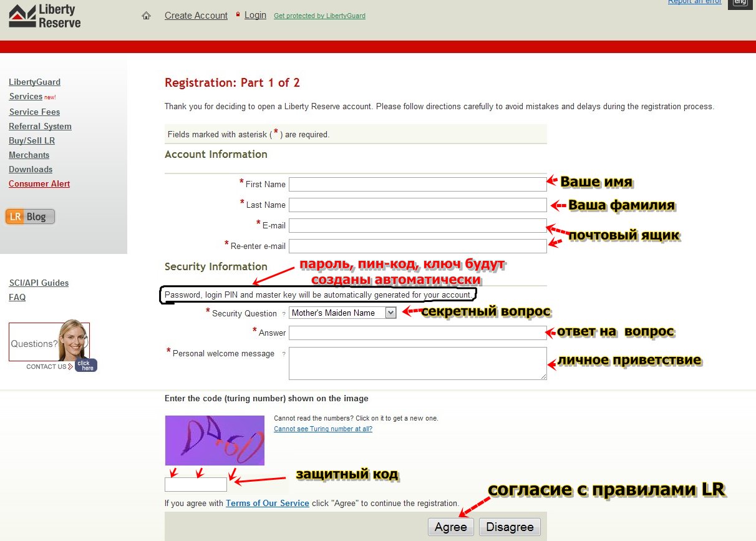The image size is (756, 541).
Task: Open Downloads in the sidebar
Action: pos(31,169)
